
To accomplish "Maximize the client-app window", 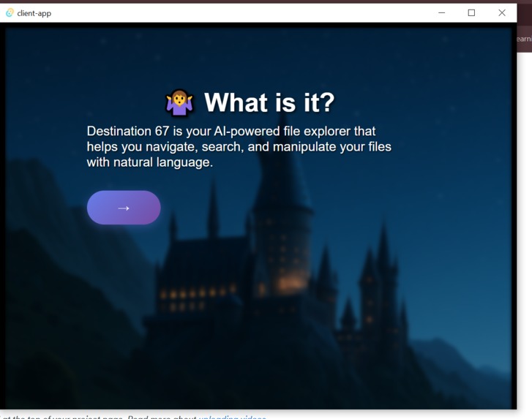I will pos(471,13).
